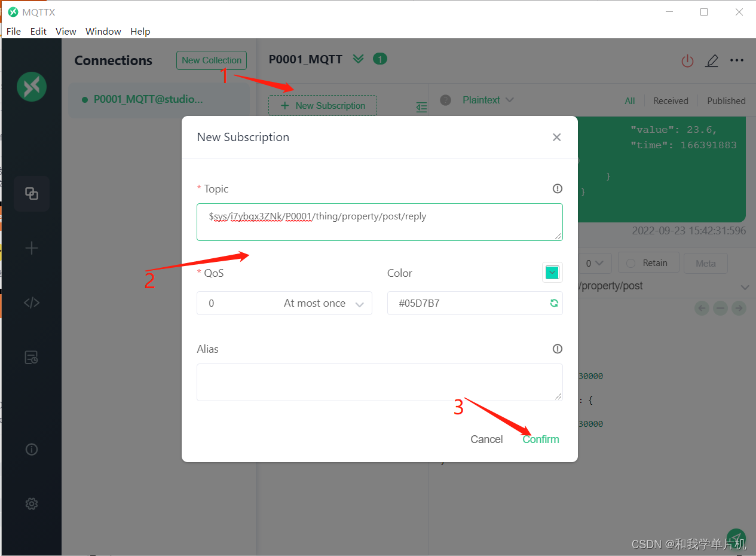The image size is (756, 556).
Task: Filter to Received messages
Action: coord(671,100)
